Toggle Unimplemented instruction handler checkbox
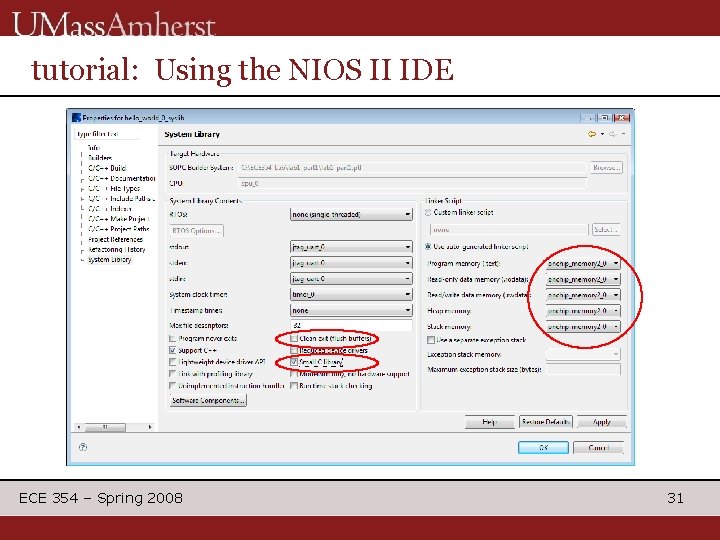The image size is (720, 540). click(x=173, y=386)
